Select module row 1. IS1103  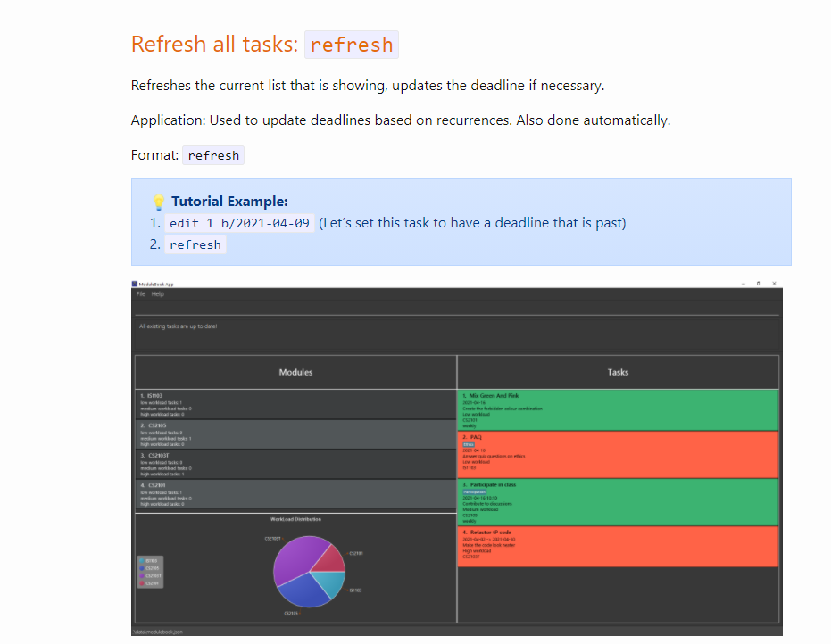295,405
